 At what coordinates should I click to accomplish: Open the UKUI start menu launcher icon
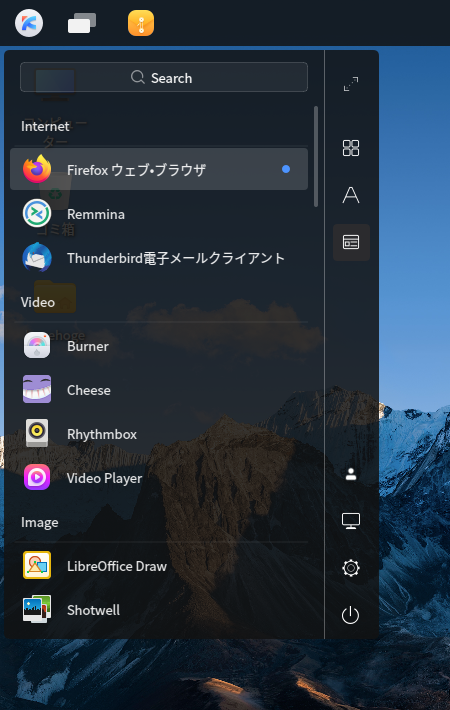click(29, 23)
